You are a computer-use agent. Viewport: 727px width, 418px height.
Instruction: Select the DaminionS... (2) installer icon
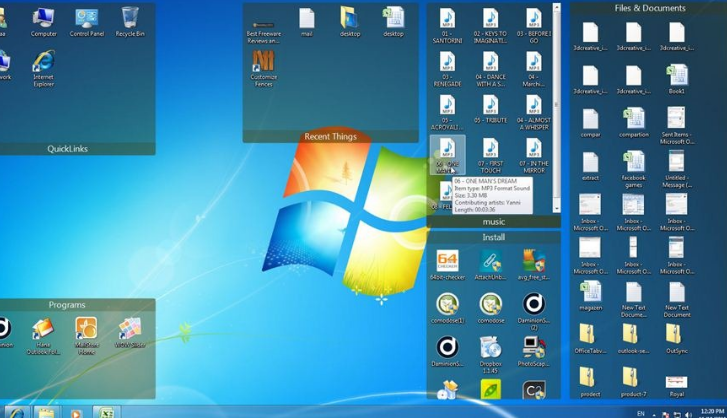534,311
